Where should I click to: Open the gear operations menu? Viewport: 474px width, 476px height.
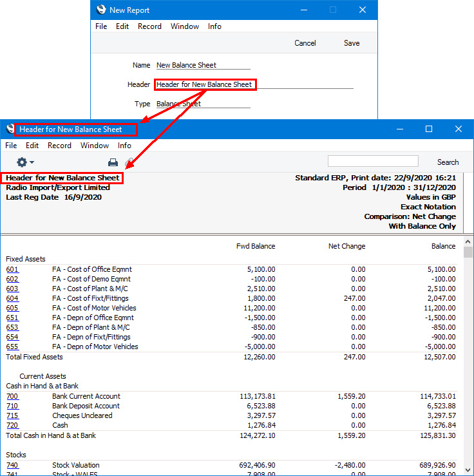coord(25,162)
